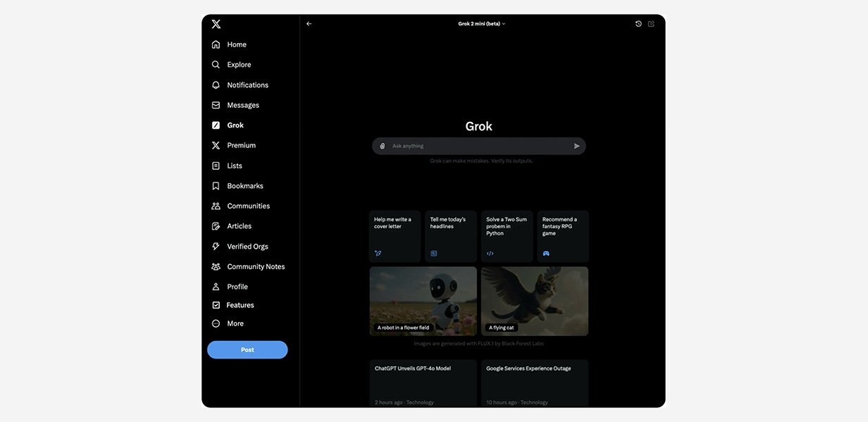Expand the Grok 2 mini (beta) dropdown
The image size is (868, 422).
point(482,24)
